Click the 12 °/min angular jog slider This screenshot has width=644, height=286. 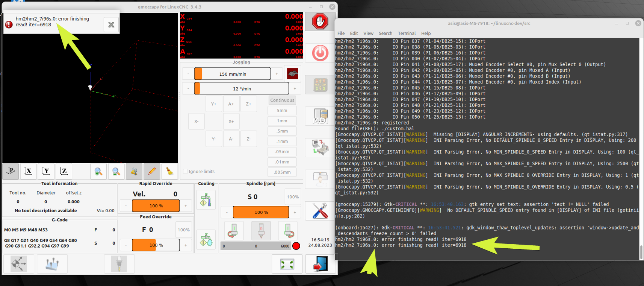click(241, 88)
